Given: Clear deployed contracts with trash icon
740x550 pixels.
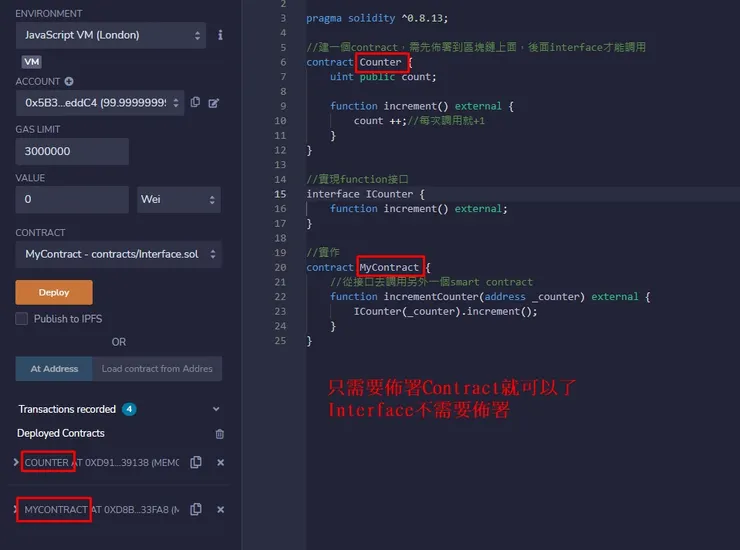Looking at the screenshot, I should coord(219,433).
